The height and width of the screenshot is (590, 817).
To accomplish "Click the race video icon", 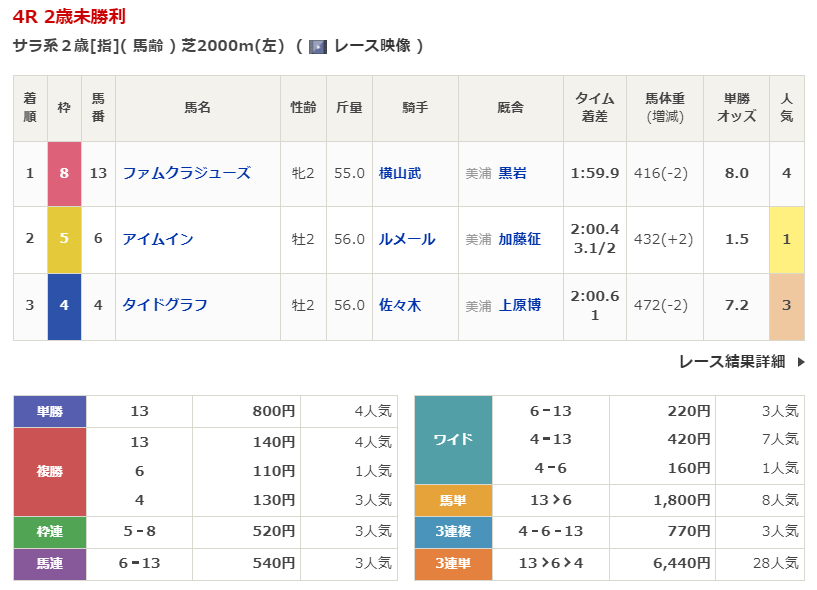I will tap(318, 46).
